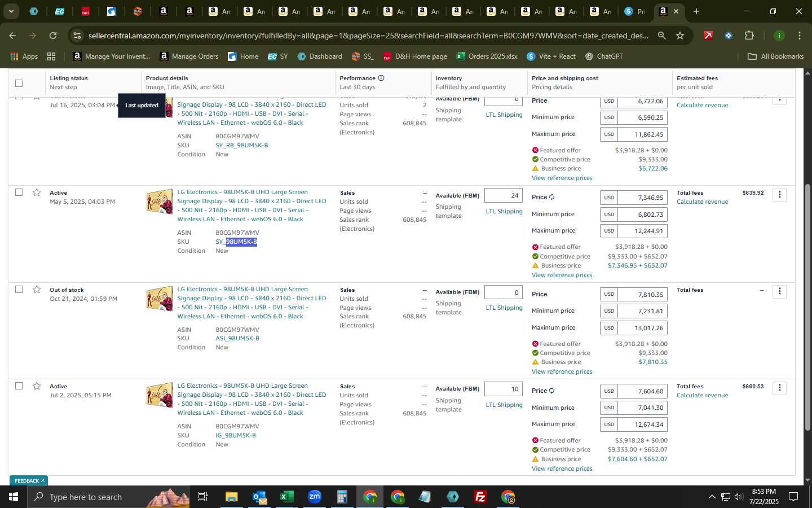Open Excel from the taskbar

pos(286,497)
